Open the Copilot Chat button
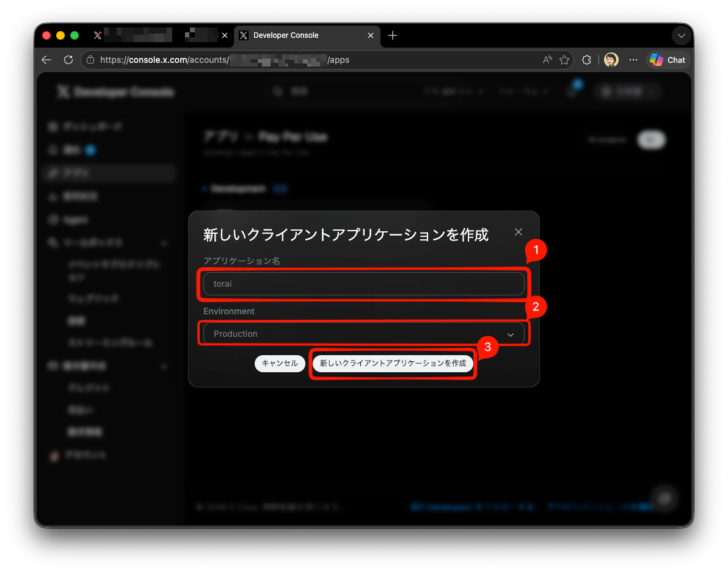 [668, 60]
